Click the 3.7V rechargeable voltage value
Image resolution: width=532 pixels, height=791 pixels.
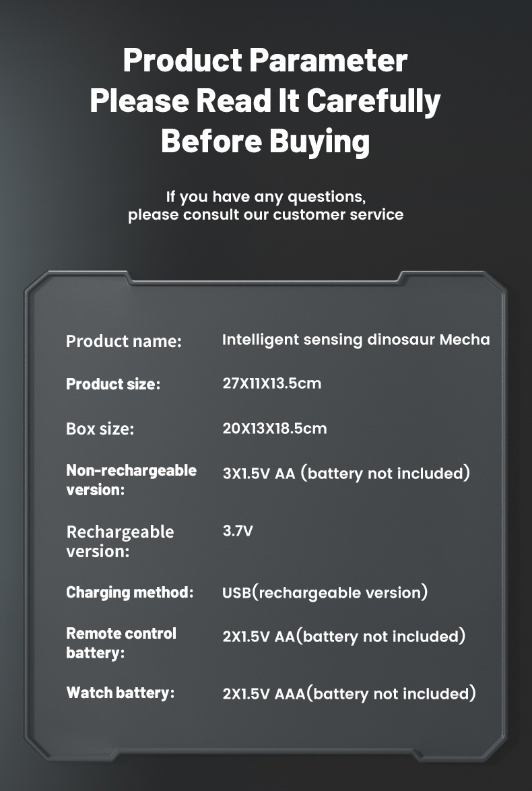(238, 532)
